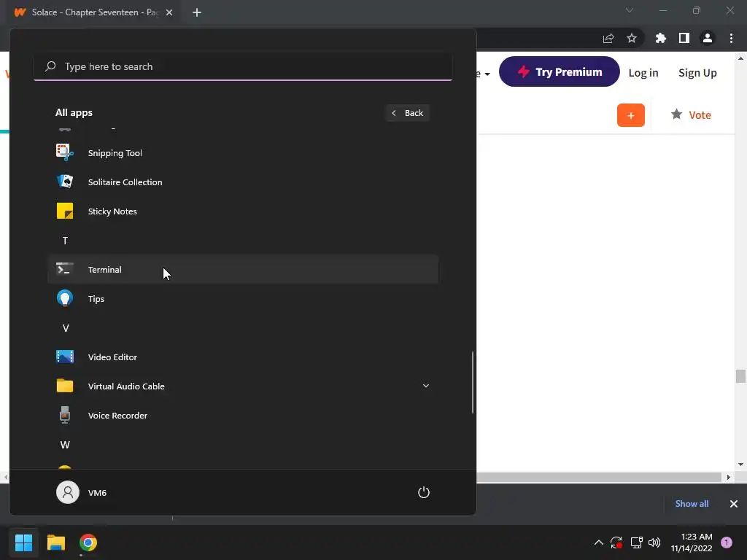Bookmark this page with the star icon
The height and width of the screenshot is (560, 747).
tap(632, 38)
